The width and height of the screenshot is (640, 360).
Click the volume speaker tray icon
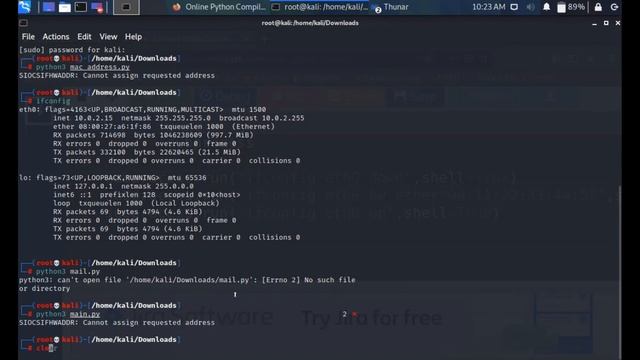click(530, 7)
